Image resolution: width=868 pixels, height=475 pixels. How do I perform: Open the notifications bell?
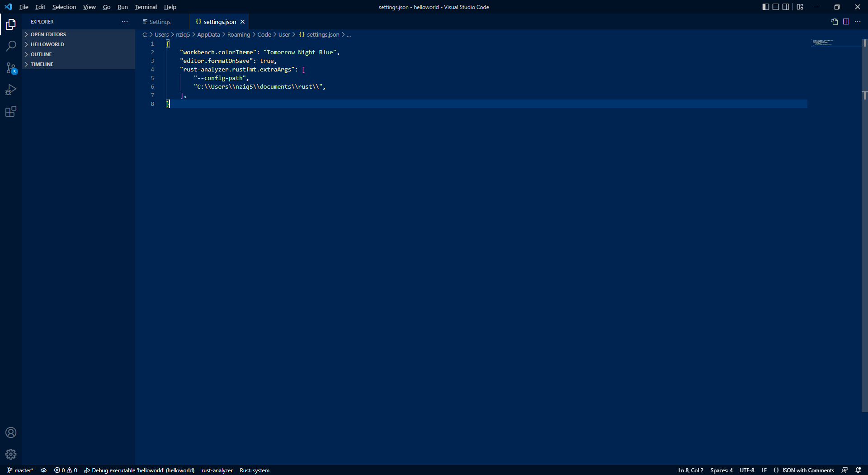858,470
